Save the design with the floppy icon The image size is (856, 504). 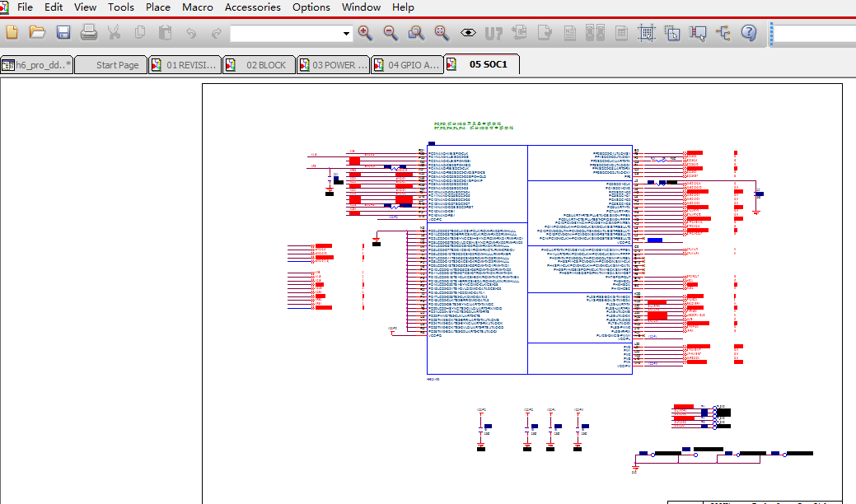tap(63, 33)
